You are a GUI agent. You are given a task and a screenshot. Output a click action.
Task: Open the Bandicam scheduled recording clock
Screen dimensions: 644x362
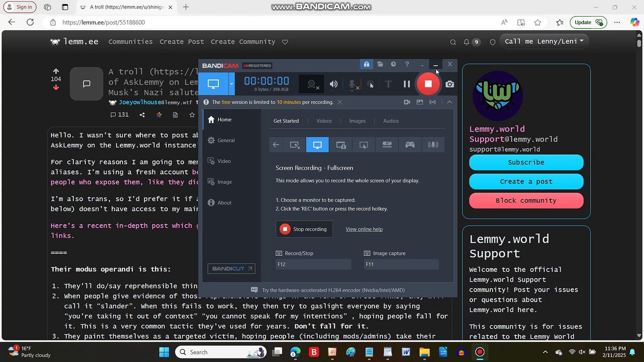393,64
